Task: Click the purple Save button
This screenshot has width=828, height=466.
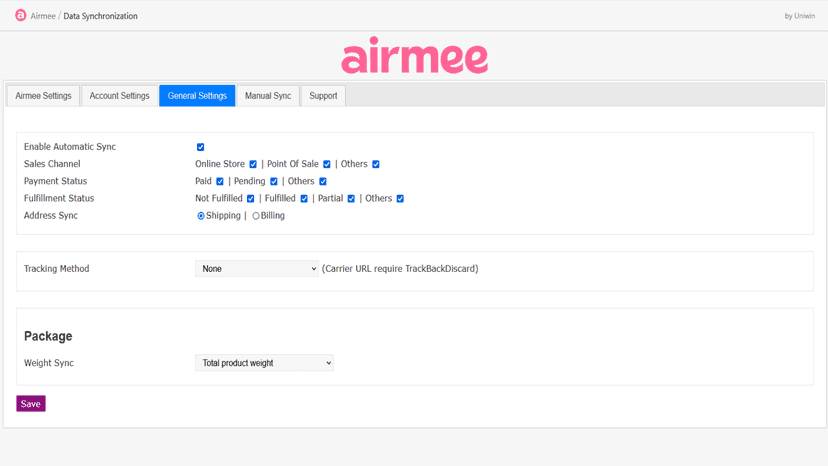Action: pos(31,404)
